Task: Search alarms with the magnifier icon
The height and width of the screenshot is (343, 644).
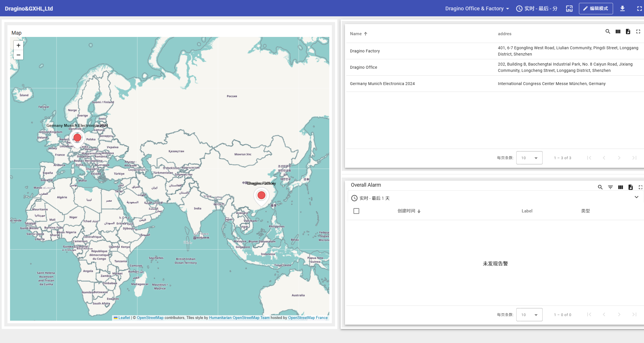Action: pos(600,187)
